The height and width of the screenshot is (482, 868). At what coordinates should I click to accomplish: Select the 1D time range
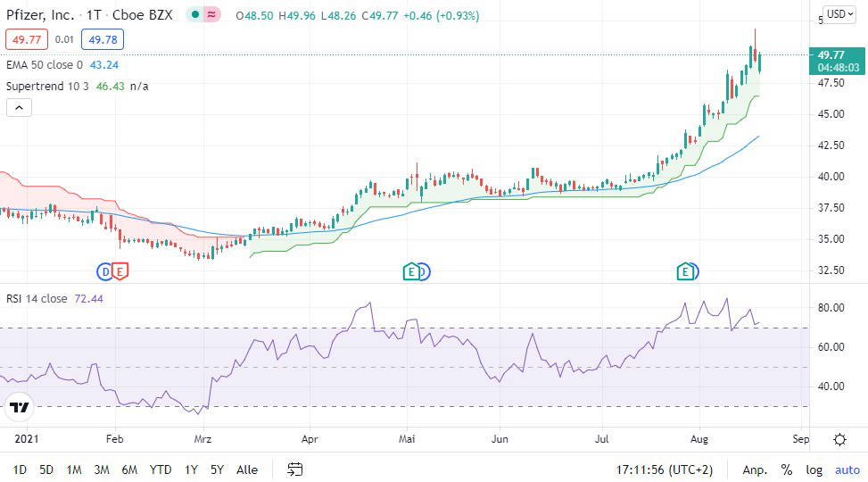point(20,470)
